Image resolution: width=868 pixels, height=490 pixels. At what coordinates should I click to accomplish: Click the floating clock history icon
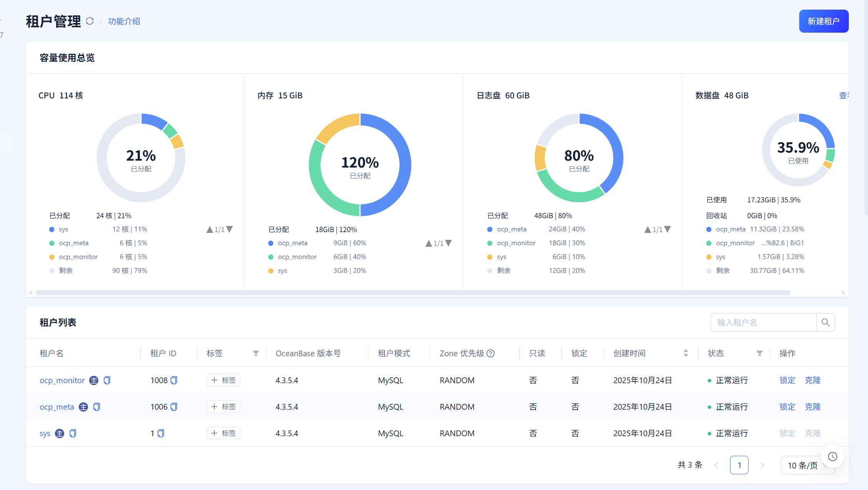click(x=832, y=456)
